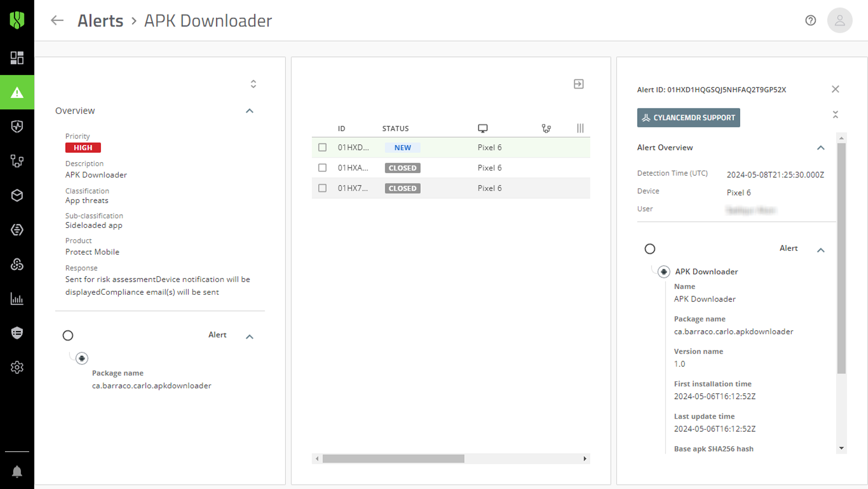This screenshot has height=489, width=868.
Task: Select checkbox for alert 01HXA...
Action: (322, 168)
